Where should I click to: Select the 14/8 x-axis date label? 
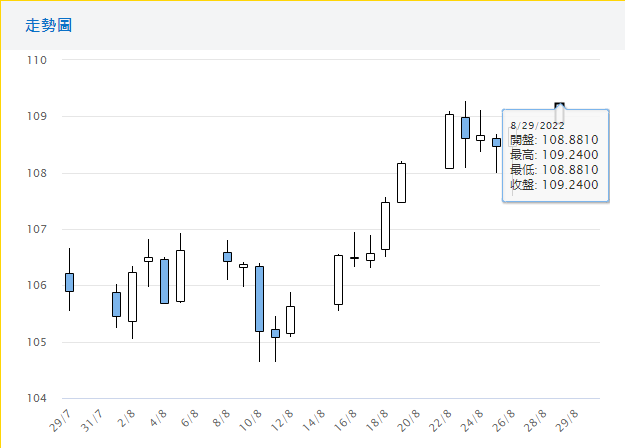coord(317,415)
